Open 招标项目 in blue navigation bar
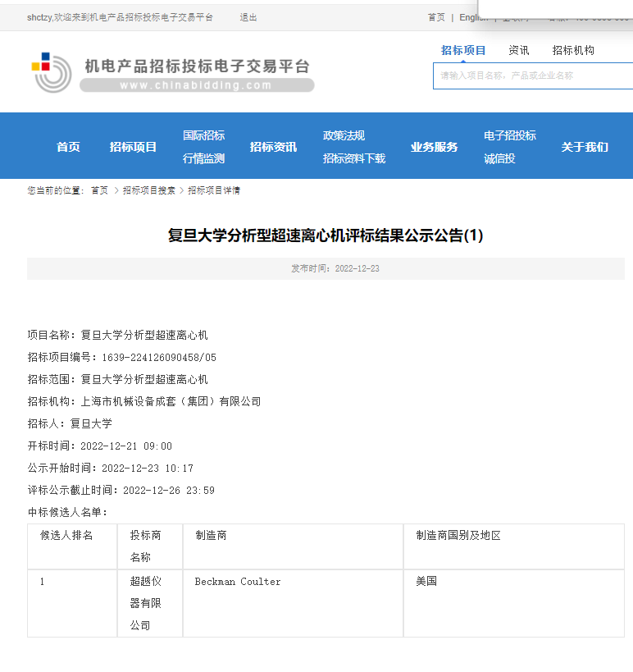 [133, 147]
